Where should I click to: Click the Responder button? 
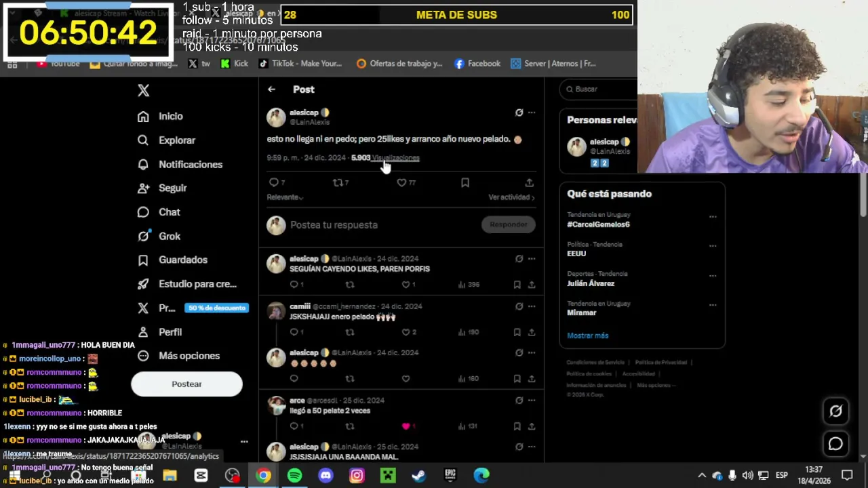click(x=508, y=224)
